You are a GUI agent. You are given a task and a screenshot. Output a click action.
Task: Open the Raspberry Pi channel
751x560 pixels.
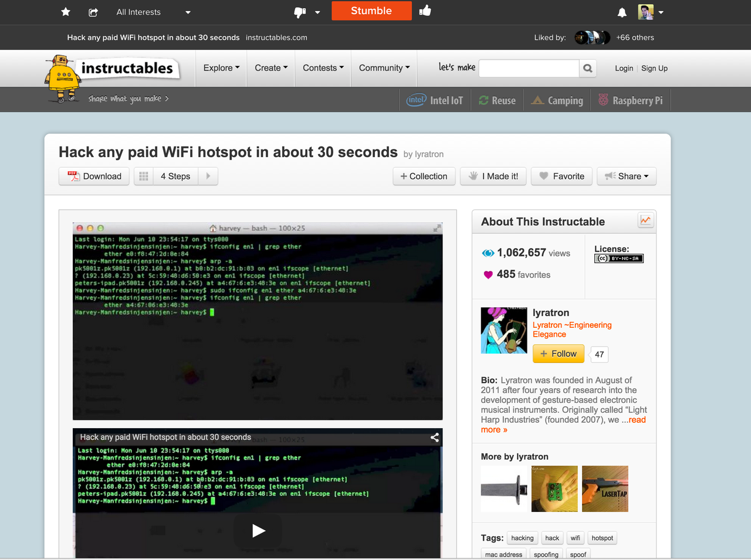pos(631,100)
